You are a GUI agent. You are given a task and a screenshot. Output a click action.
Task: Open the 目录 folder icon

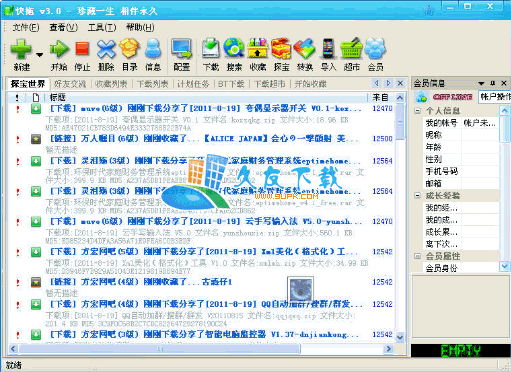point(129,49)
